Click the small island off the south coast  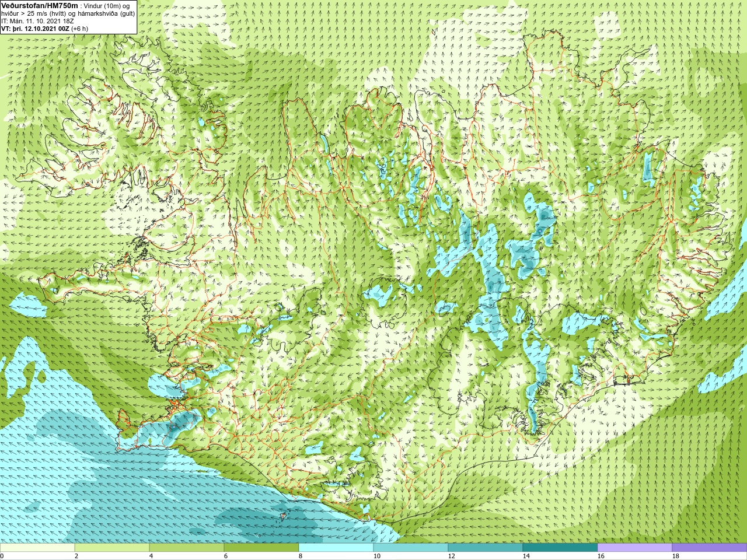click(284, 516)
